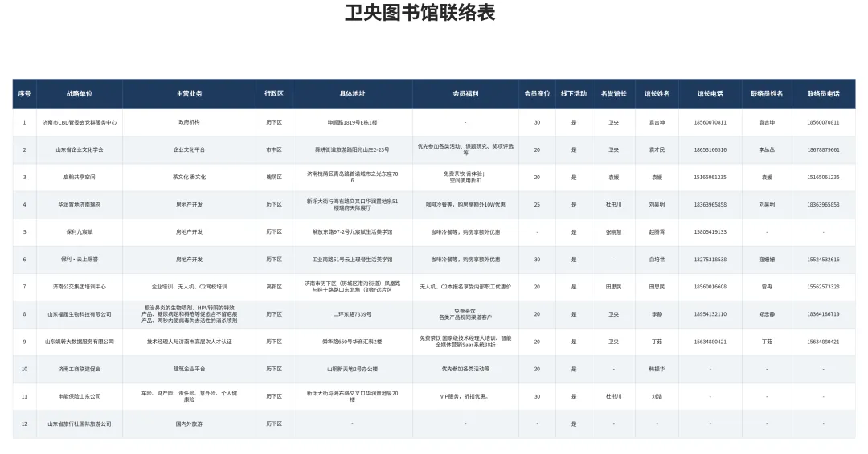
Task: Click 馆长姓名 cell 李静 in row 8
Action: coord(657,314)
